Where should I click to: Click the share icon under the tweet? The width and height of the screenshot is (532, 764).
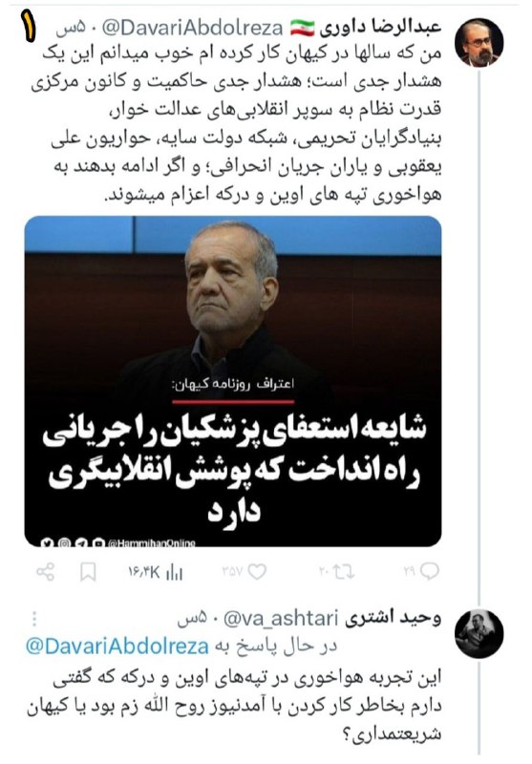click(x=46, y=571)
